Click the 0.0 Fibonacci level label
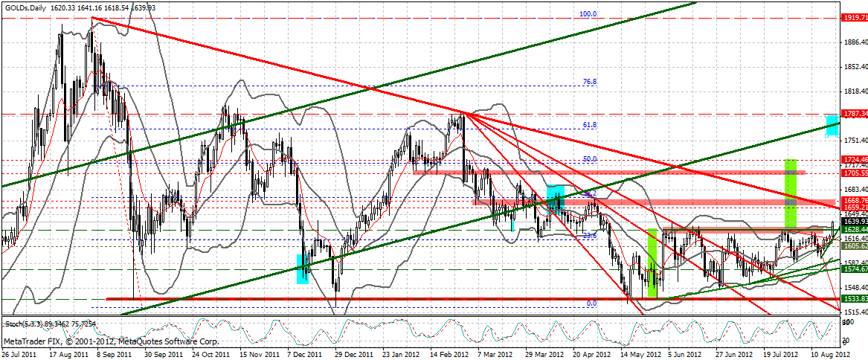The image size is (868, 360). (591, 303)
